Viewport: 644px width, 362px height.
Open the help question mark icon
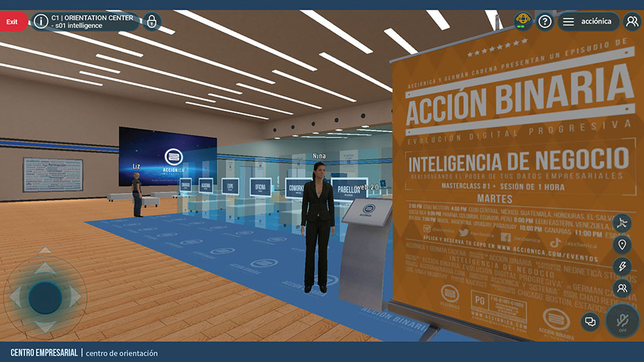(545, 21)
